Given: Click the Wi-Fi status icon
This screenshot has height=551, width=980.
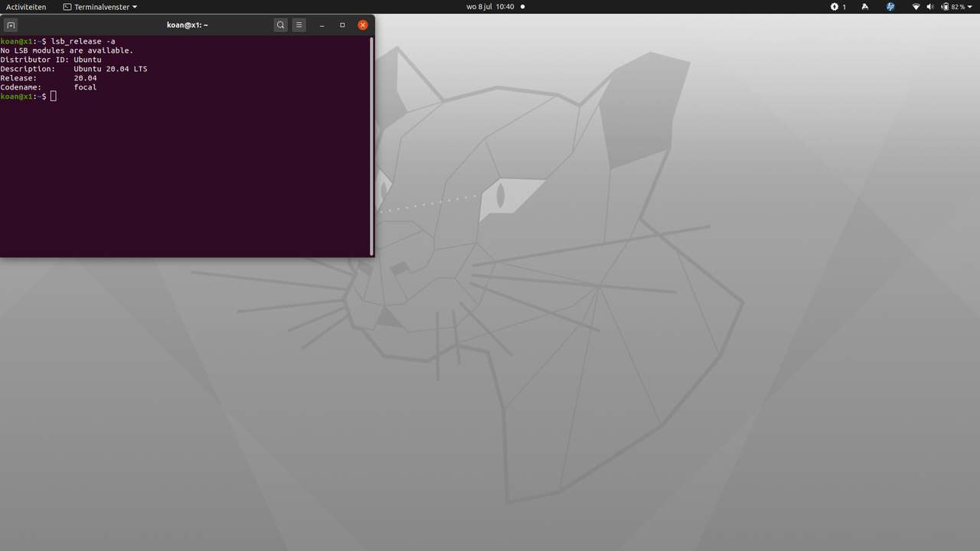Looking at the screenshot, I should click(x=916, y=7).
